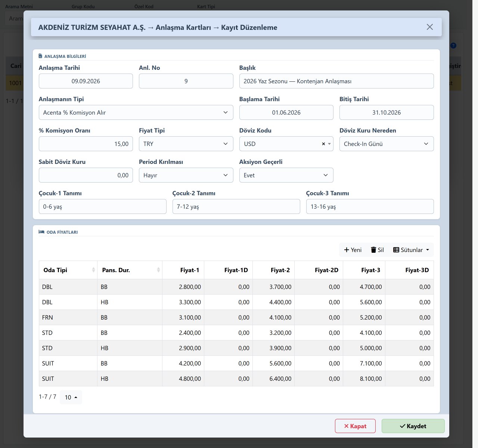Click the Kapat button
478x448 pixels.
click(355, 426)
